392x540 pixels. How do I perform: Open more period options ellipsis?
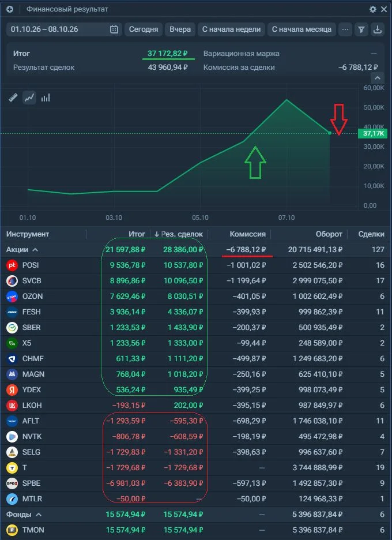[345, 29]
